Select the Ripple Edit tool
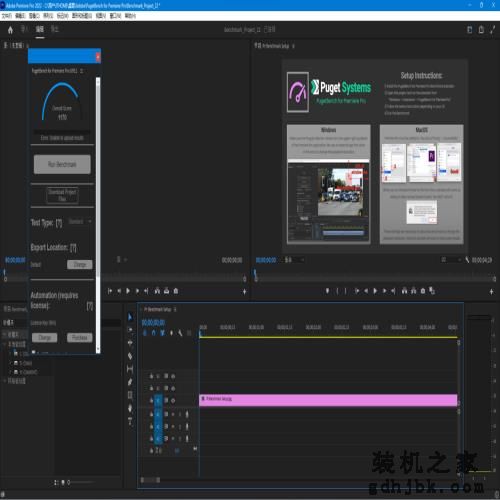 coord(130,343)
